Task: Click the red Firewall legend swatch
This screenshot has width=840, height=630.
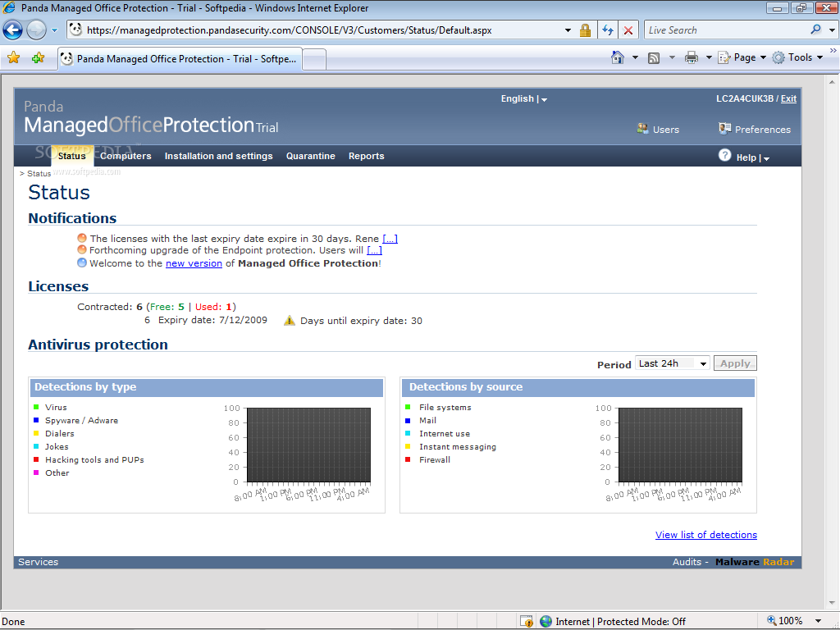Action: click(x=409, y=459)
